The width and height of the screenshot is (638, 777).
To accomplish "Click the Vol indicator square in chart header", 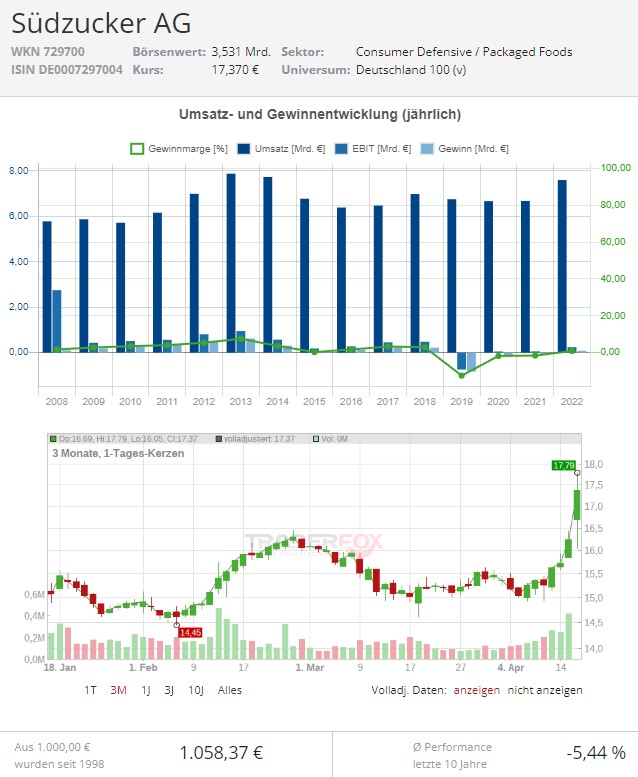I will pyautogui.click(x=317, y=439).
